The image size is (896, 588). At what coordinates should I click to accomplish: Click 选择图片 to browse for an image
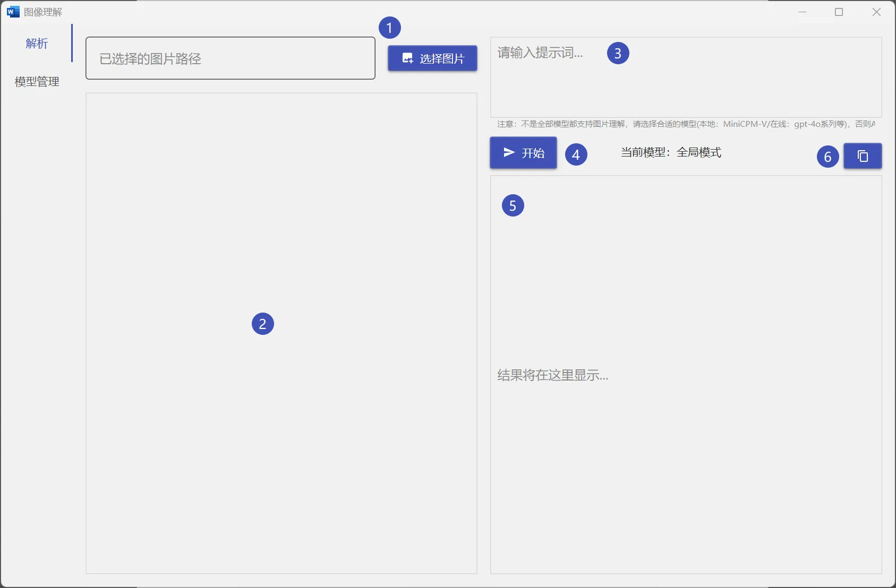tap(432, 58)
